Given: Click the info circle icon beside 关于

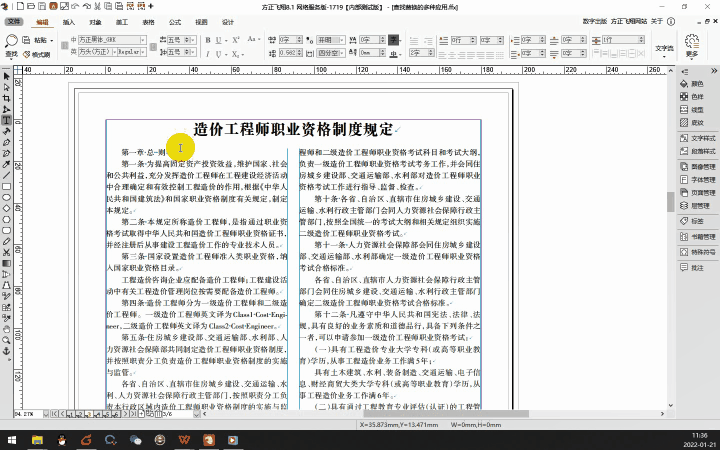Looking at the screenshot, I should [671, 22].
